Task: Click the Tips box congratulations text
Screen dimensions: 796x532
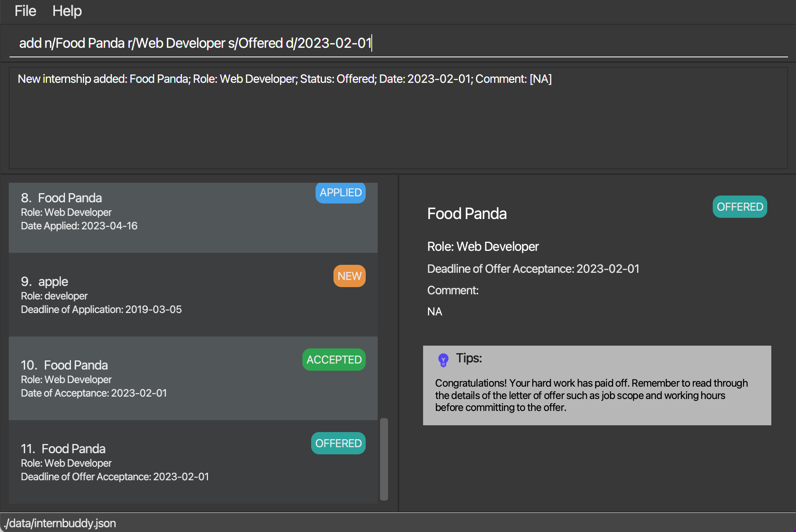Action: 591,395
